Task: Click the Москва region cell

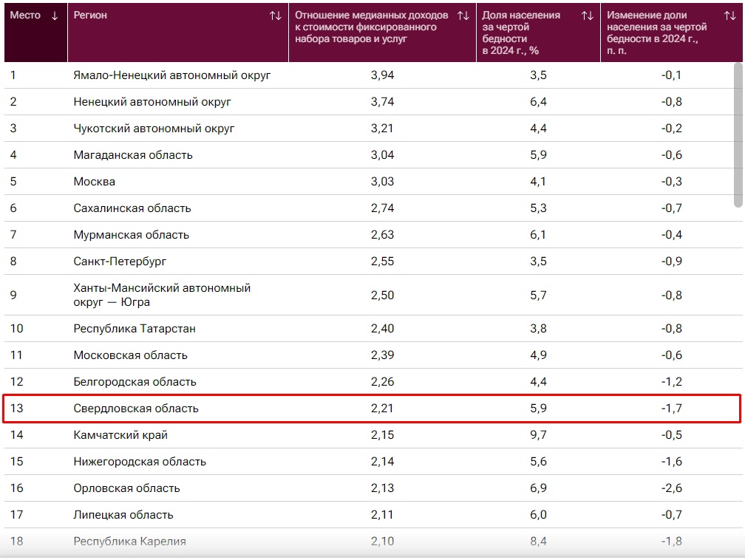Action: click(x=95, y=182)
